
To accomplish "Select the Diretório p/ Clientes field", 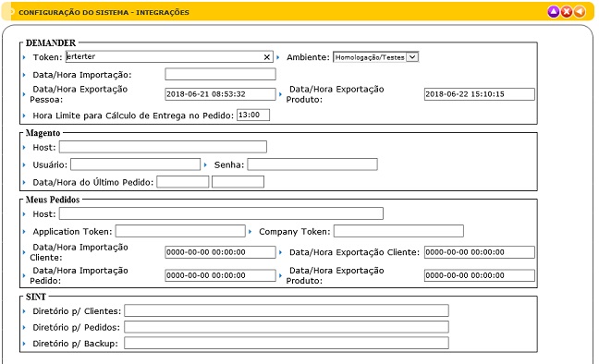I will click(x=287, y=310).
